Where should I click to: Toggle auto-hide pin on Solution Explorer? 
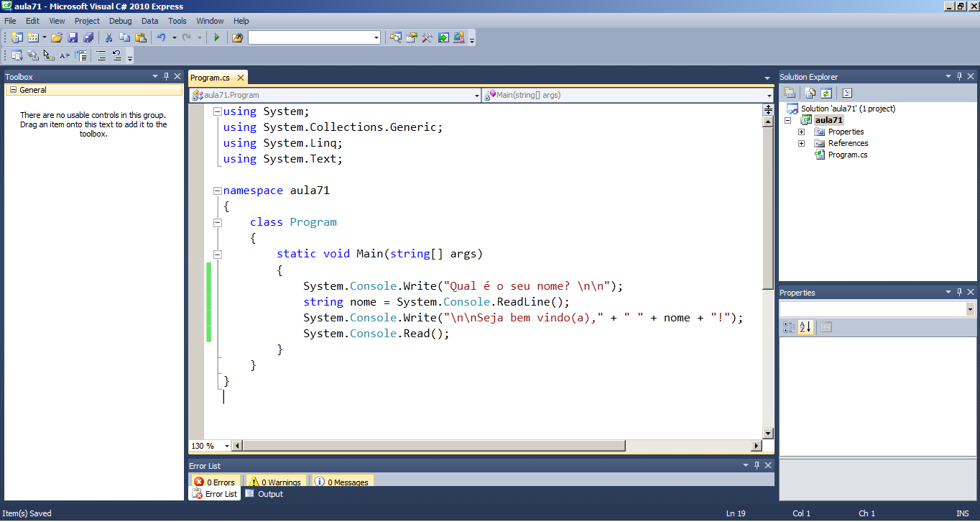click(x=959, y=76)
